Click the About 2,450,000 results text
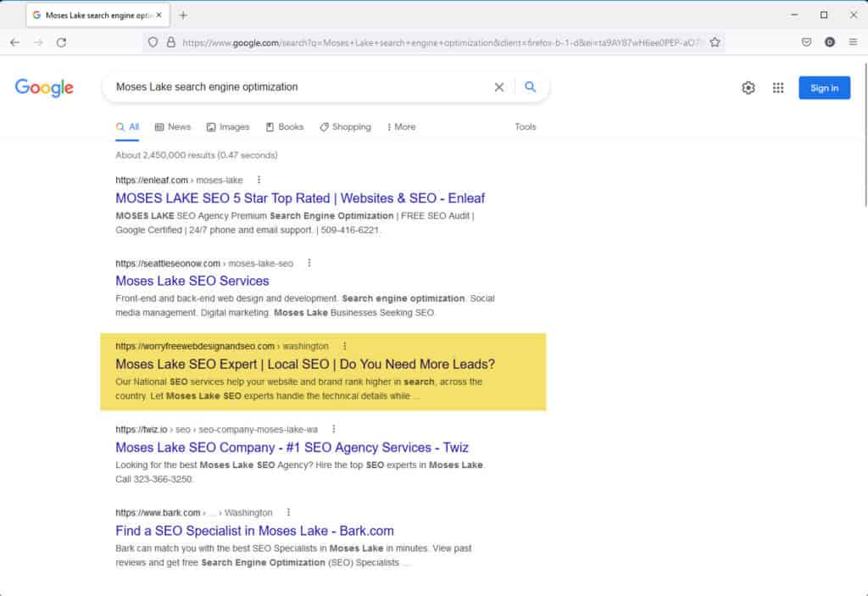 197,155
